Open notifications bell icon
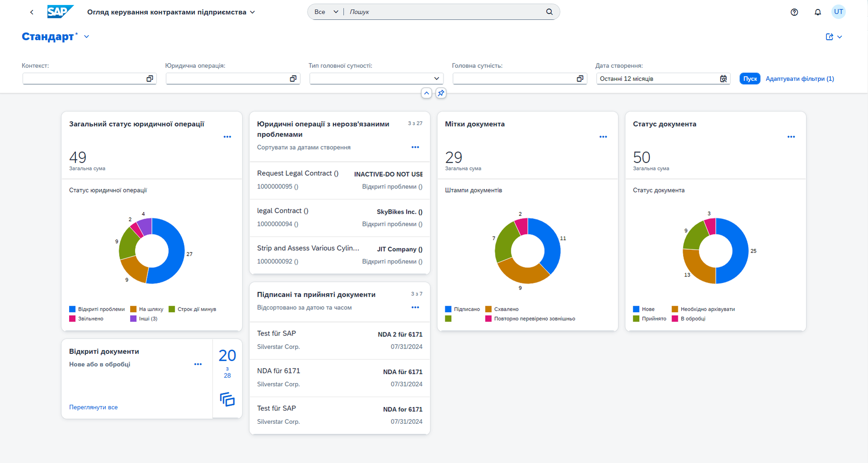Screen dimensions: 868x463 [818, 12]
